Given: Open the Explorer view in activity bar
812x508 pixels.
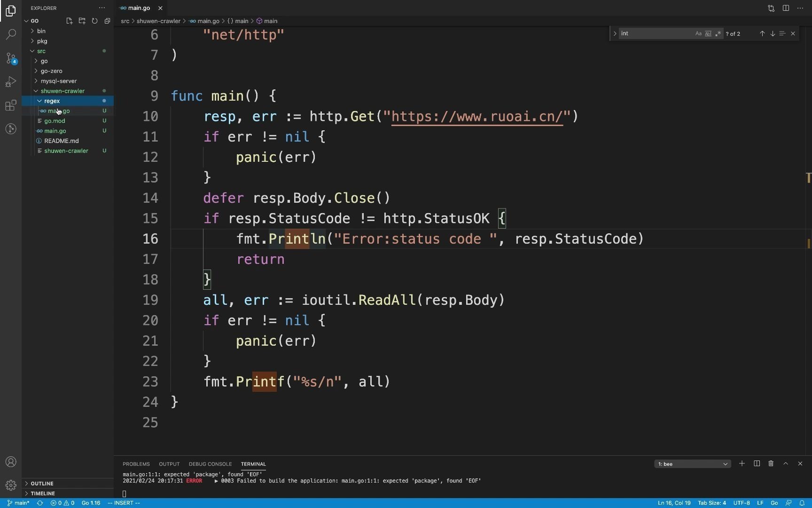Looking at the screenshot, I should (x=11, y=10).
